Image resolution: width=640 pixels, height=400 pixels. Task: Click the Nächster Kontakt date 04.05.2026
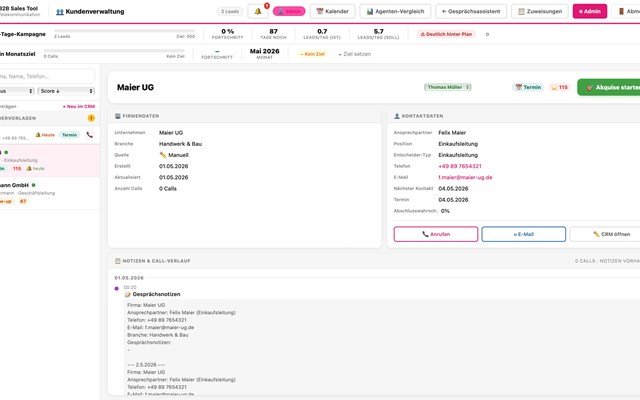pos(453,189)
